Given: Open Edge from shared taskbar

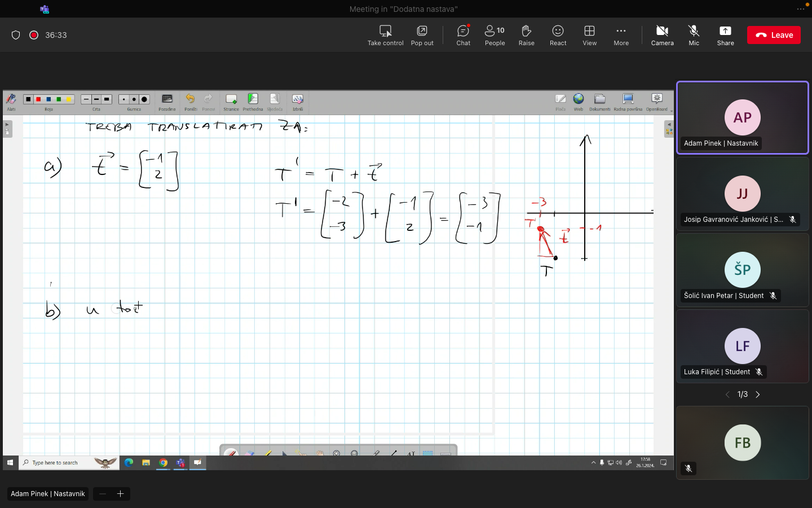Looking at the screenshot, I should (x=129, y=463).
